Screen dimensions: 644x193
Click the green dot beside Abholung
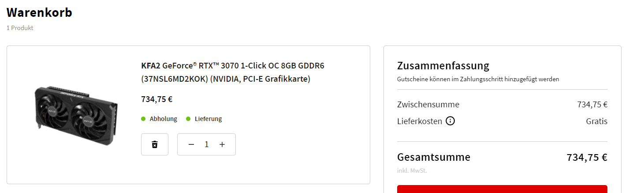pyautogui.click(x=143, y=119)
